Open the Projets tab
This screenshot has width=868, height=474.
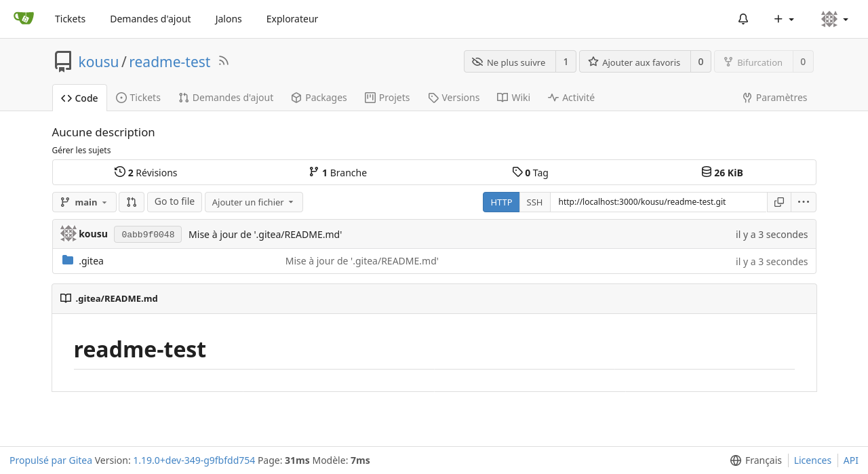pyautogui.click(x=387, y=98)
